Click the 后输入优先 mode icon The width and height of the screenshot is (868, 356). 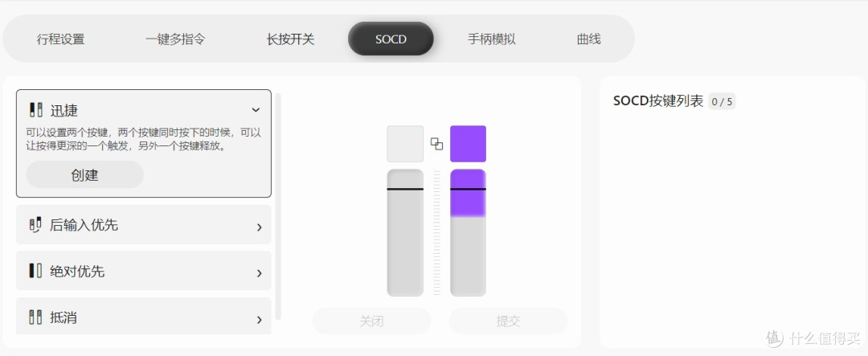[x=35, y=225]
